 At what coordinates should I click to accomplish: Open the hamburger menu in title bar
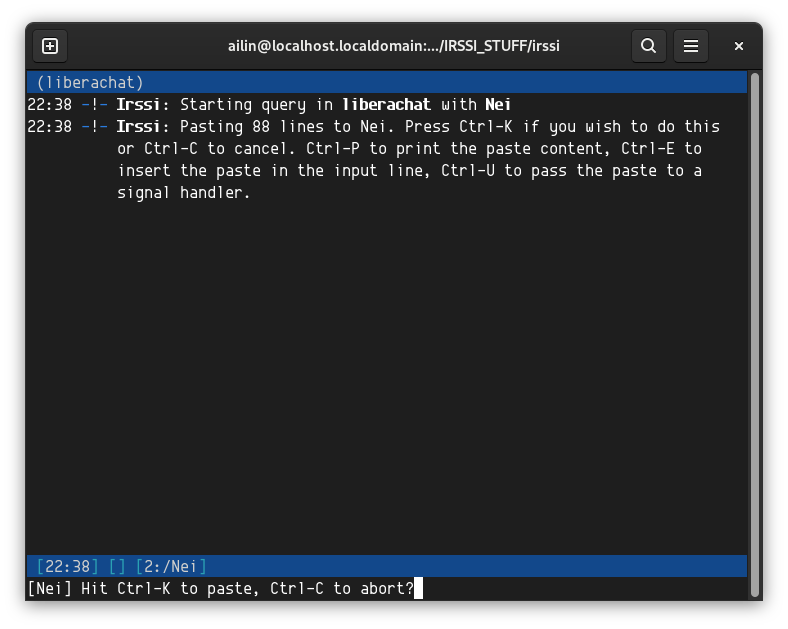coord(690,46)
